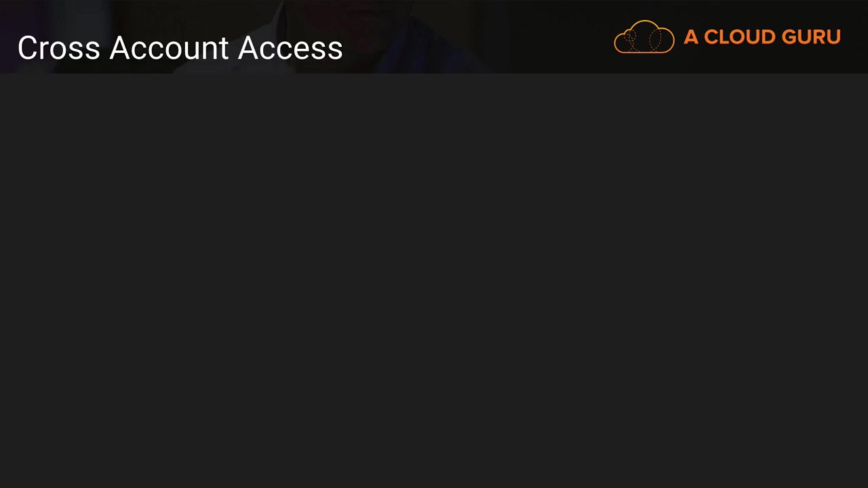Click the orange cloud logo icon
Viewport: 868px width, 488px height.
(x=644, y=37)
